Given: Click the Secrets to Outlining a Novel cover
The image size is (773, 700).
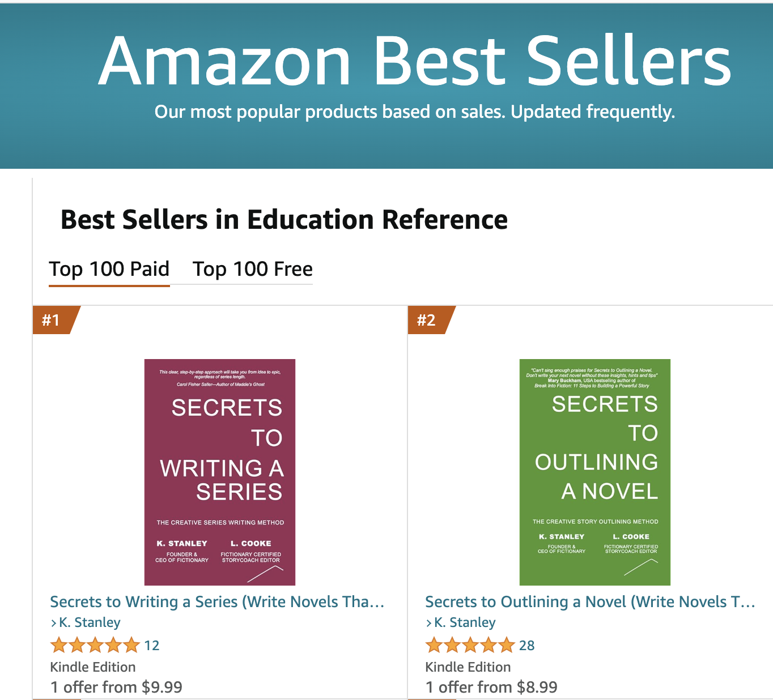Looking at the screenshot, I should 594,472.
